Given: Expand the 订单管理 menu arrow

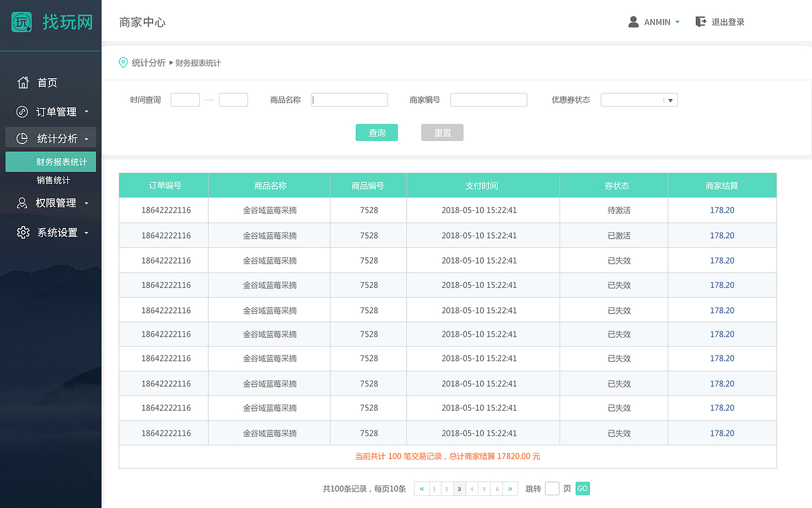Looking at the screenshot, I should pyautogui.click(x=86, y=112).
